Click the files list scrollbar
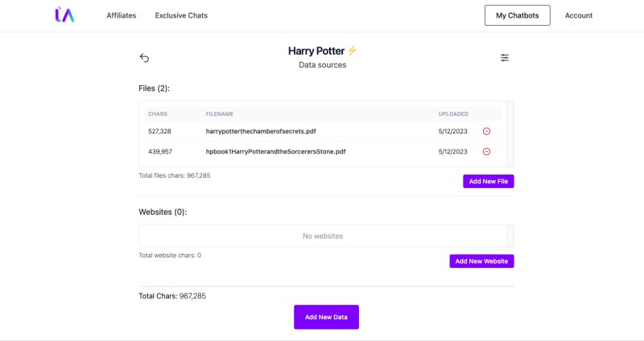 510,134
